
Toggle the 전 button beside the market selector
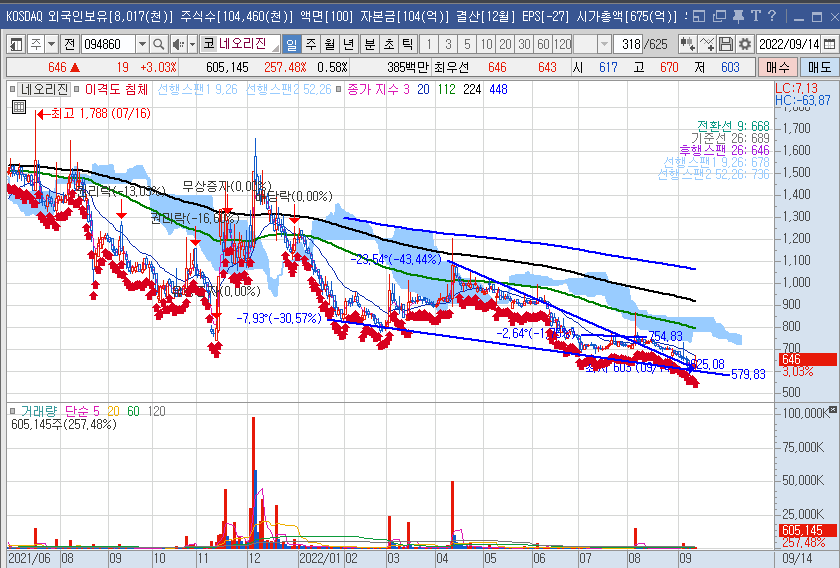(x=70, y=44)
